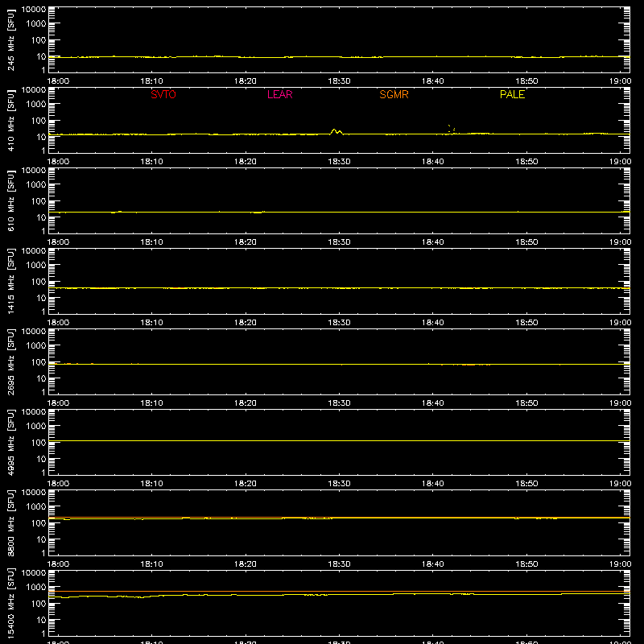Image resolution: width=644 pixels, height=644 pixels.
Task: Click 18:50 tick label under 4995 MHz panel
Action: click(526, 484)
